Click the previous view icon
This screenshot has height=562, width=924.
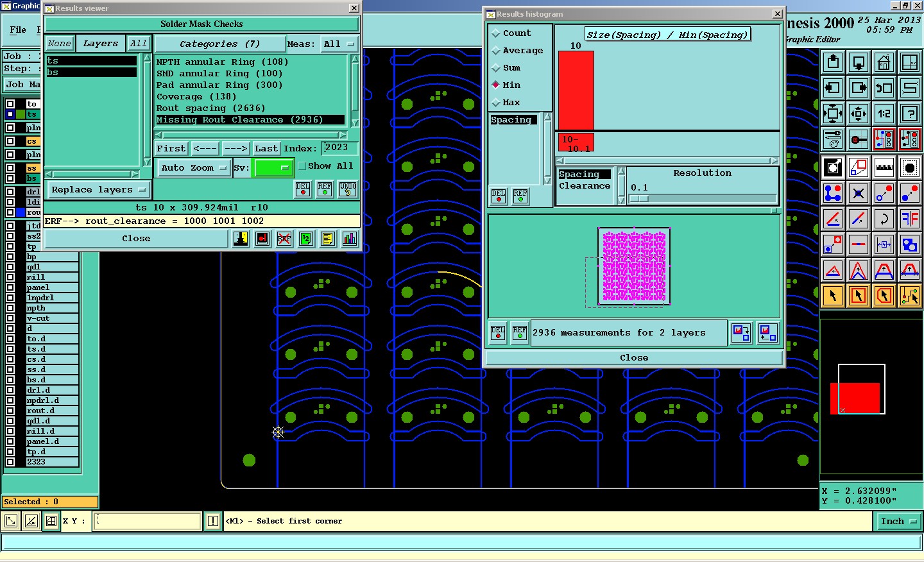tap(884, 88)
